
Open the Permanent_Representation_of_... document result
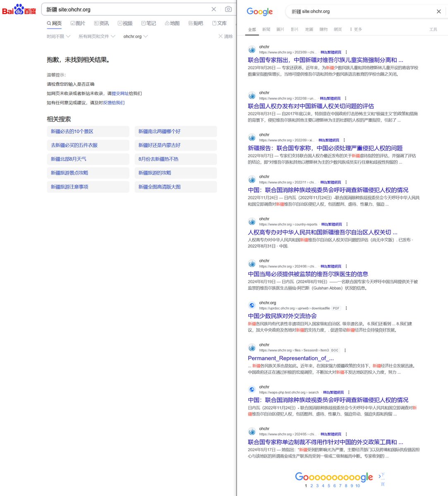291,358
